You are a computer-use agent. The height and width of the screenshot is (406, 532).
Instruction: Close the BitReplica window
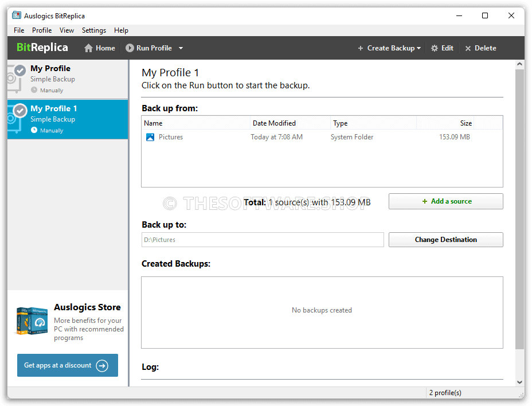coord(511,15)
